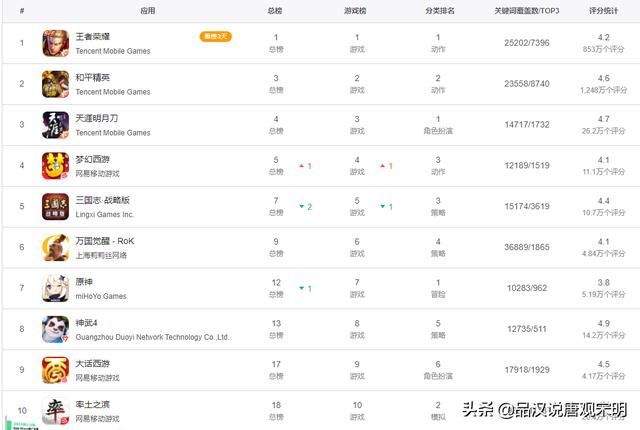Click the 4.9 rating for 神武4

pos(604,323)
